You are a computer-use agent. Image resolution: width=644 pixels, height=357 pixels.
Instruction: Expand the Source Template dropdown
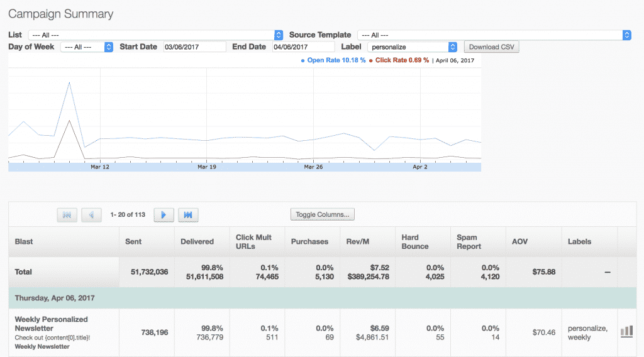pos(494,35)
